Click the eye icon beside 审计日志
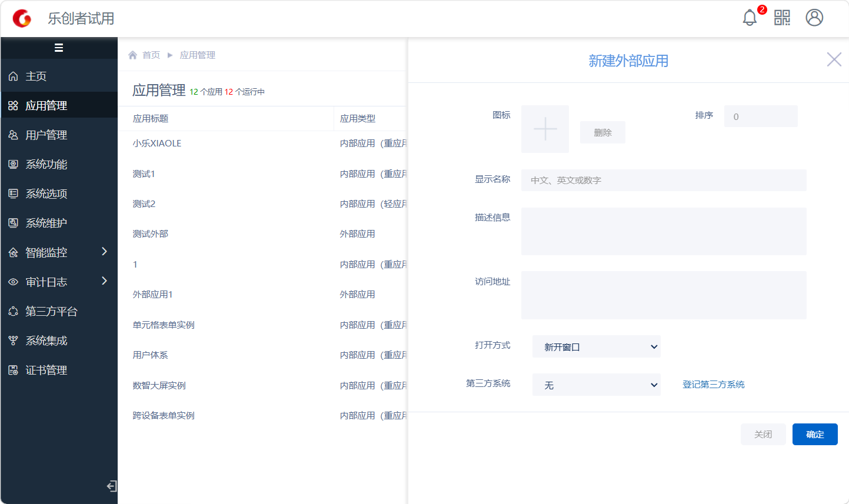Screen dimensions: 849x504 point(13,282)
